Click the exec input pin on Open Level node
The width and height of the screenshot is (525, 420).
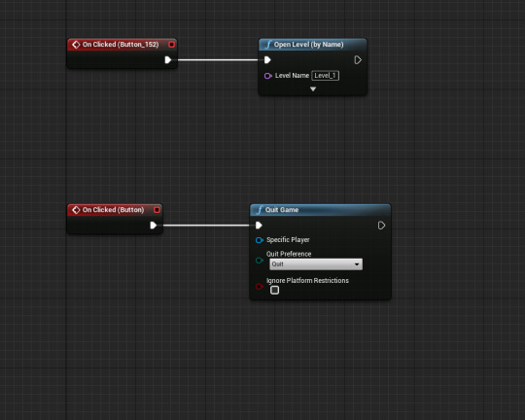pyautogui.click(x=267, y=60)
